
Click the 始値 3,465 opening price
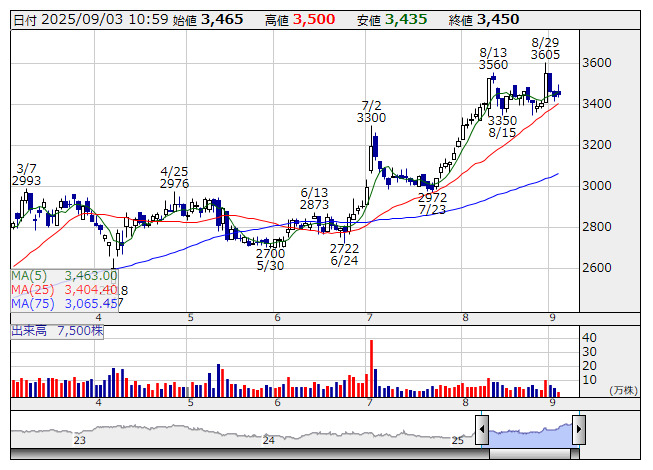click(x=208, y=20)
